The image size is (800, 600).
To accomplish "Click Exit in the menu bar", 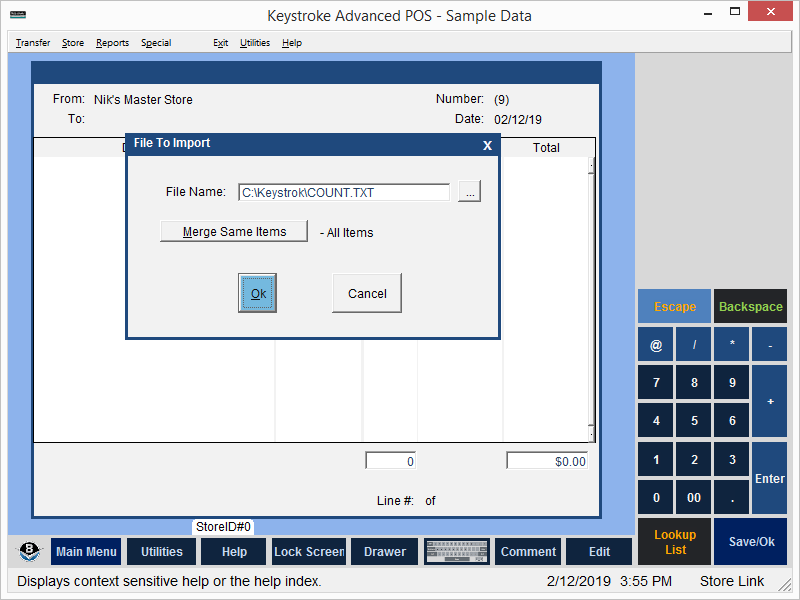I will (220, 43).
